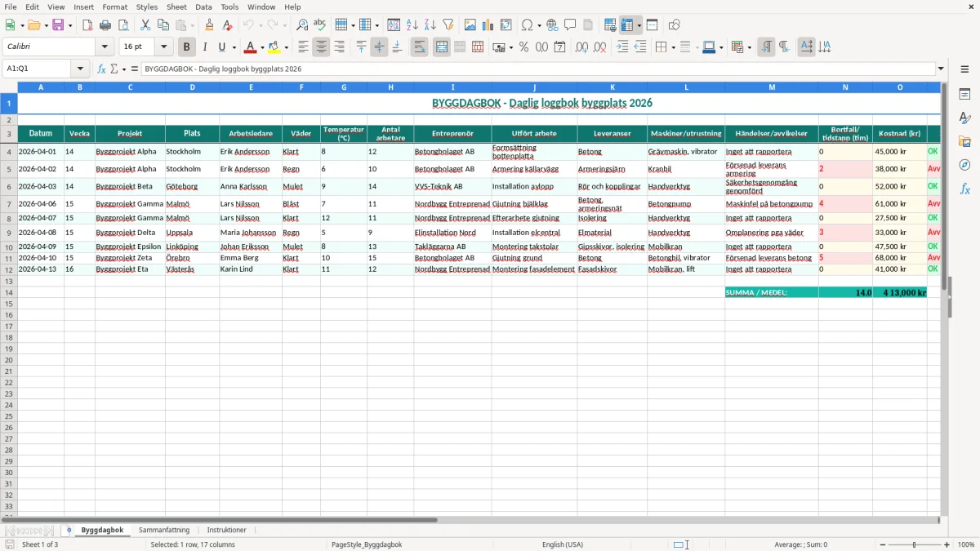The width and height of the screenshot is (980, 551).
Task: Click the Save document icon
Action: click(x=58, y=25)
